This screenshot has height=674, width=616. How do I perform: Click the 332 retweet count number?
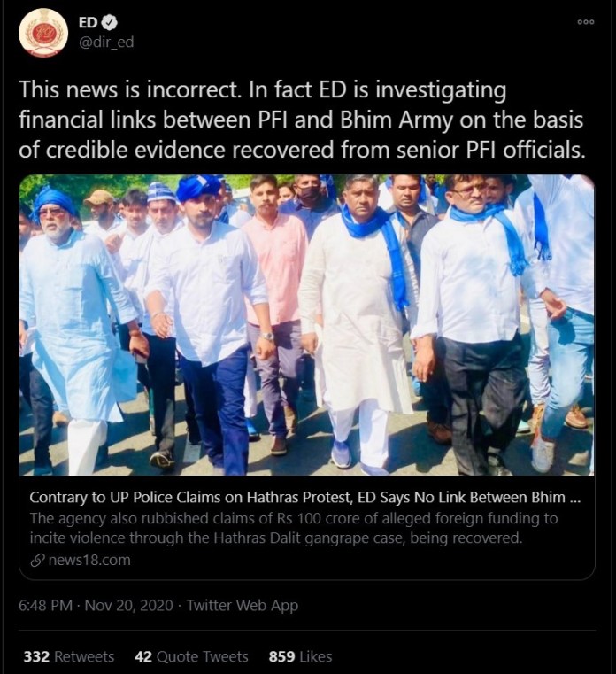[36, 656]
